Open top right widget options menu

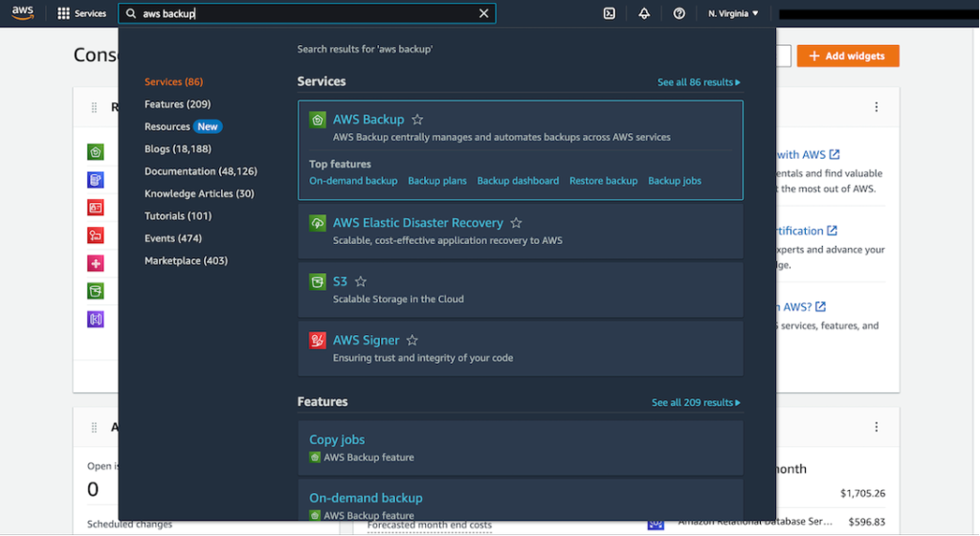coord(877,107)
